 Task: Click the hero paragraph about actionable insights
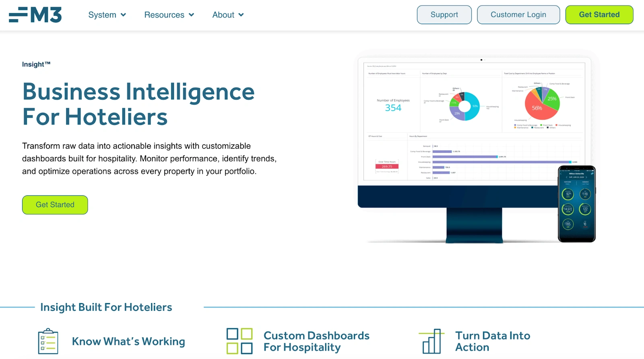[149, 159]
